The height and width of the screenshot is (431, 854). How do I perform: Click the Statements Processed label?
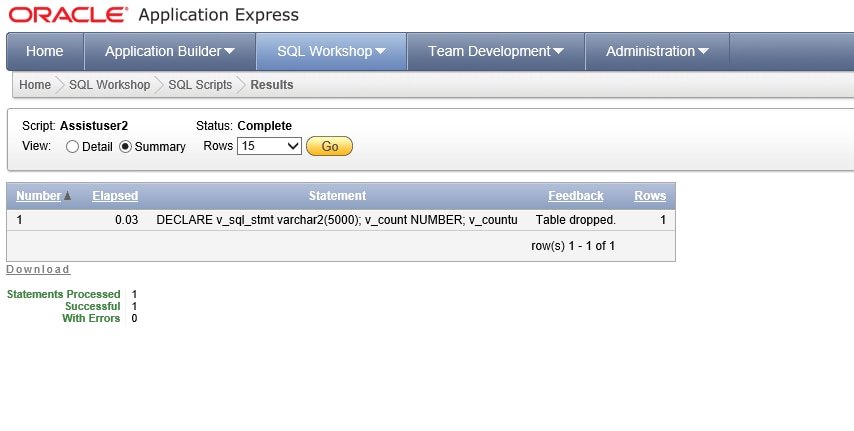[x=63, y=294]
